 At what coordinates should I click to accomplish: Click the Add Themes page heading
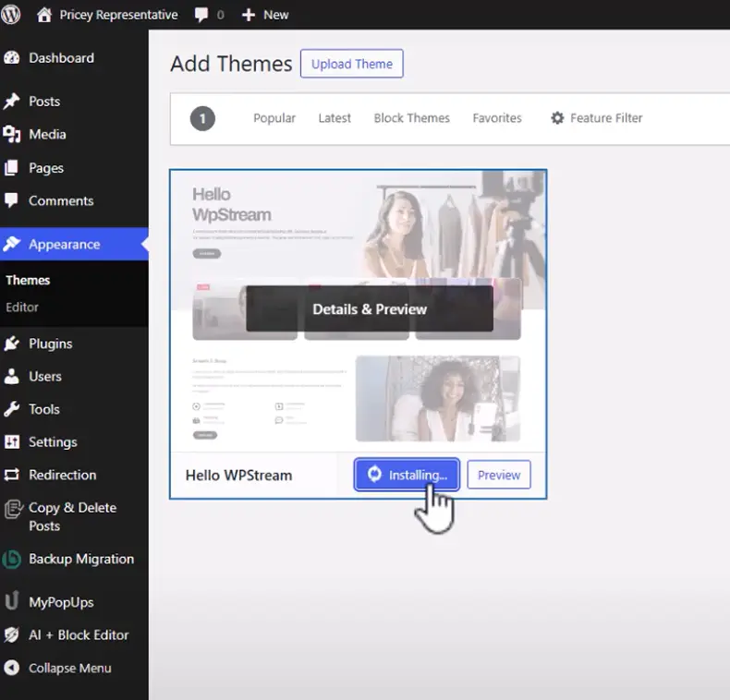coord(231,64)
